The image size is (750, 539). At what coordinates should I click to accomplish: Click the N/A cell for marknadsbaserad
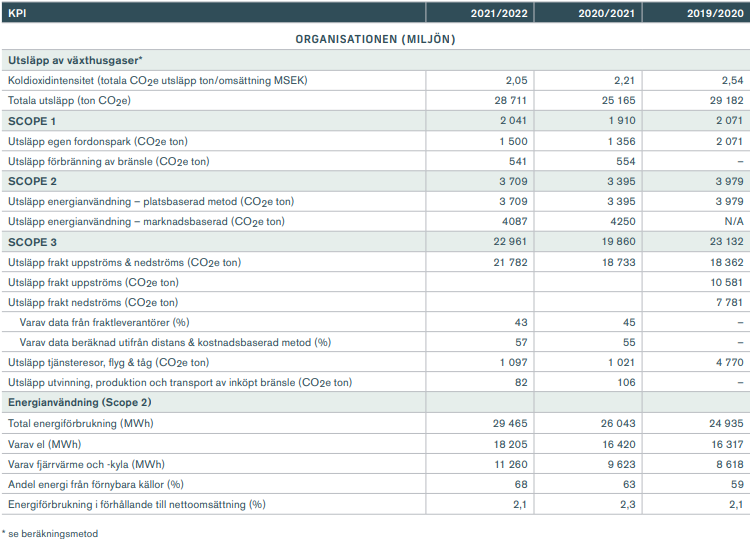pyautogui.click(x=734, y=222)
